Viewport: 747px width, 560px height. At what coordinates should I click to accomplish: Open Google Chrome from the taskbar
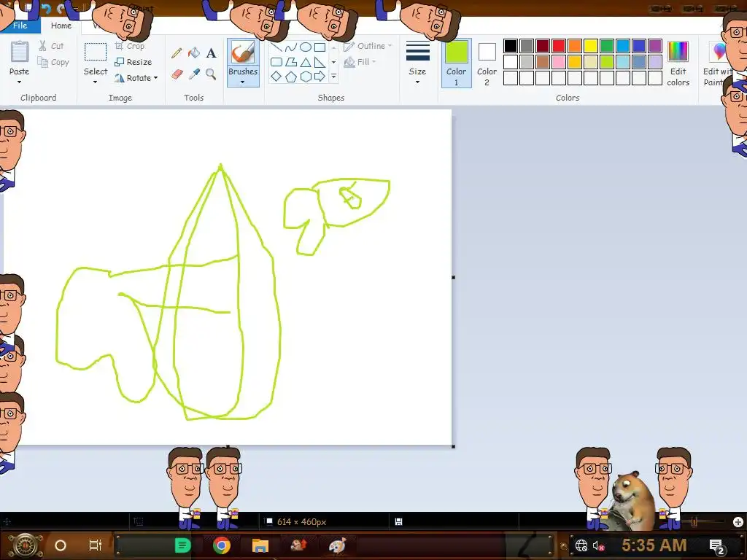[222, 545]
